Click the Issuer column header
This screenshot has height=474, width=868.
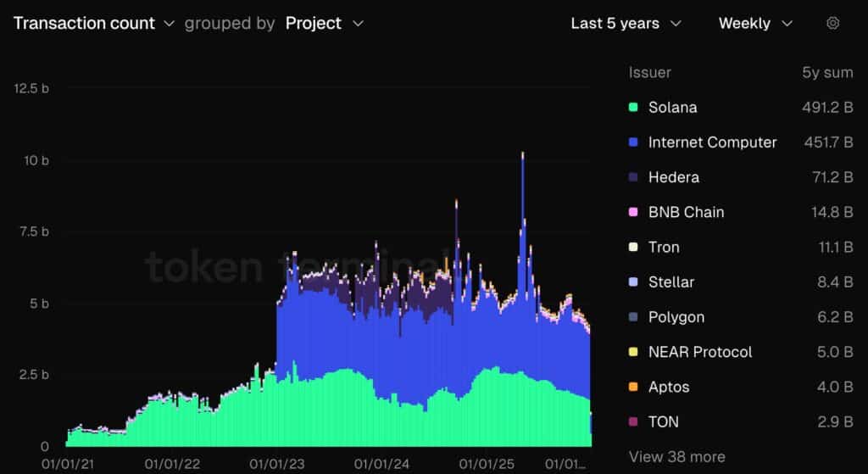[x=650, y=73]
